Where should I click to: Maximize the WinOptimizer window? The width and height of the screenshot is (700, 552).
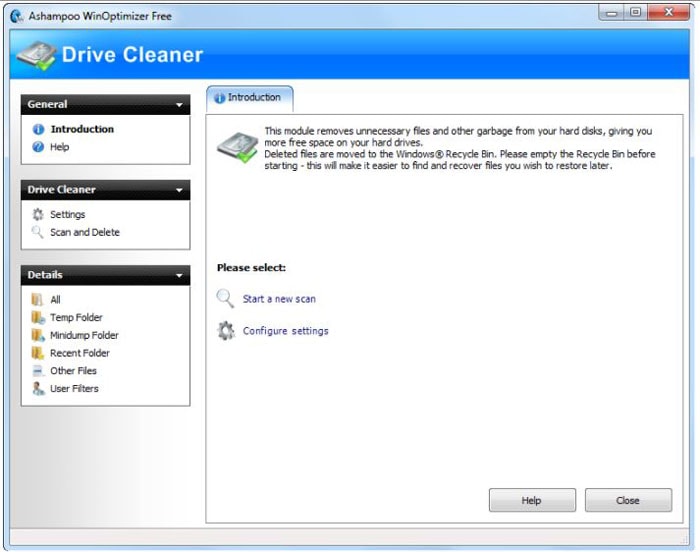[635, 13]
